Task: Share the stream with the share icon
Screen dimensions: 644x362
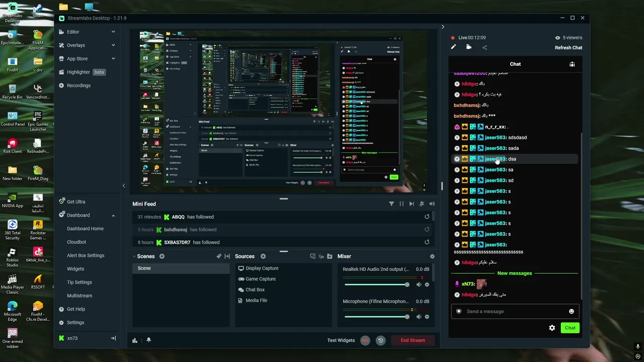Action: click(485, 47)
